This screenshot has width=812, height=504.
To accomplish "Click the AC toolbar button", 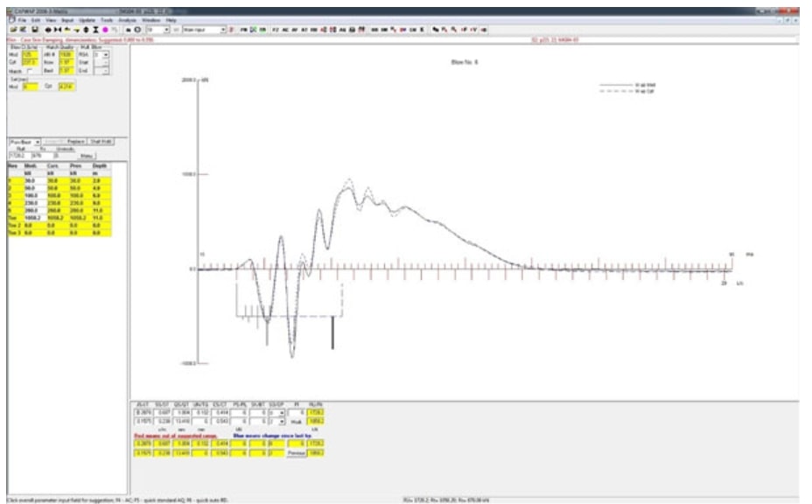I will [x=287, y=29].
